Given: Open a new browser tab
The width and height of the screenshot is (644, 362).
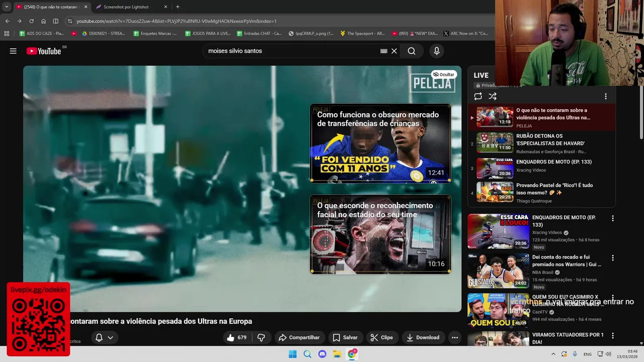Looking at the screenshot, I should pyautogui.click(x=178, y=7).
